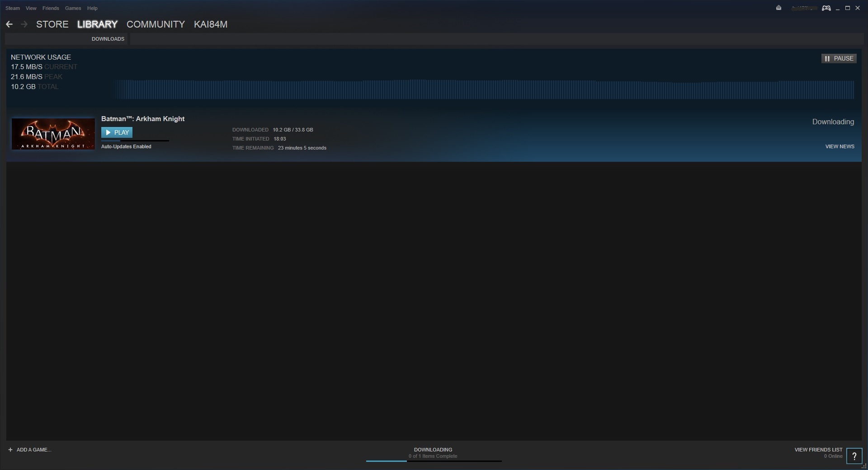Click 23 minutes 5 seconds remaining
The width and height of the screenshot is (868, 470).
[x=302, y=148]
